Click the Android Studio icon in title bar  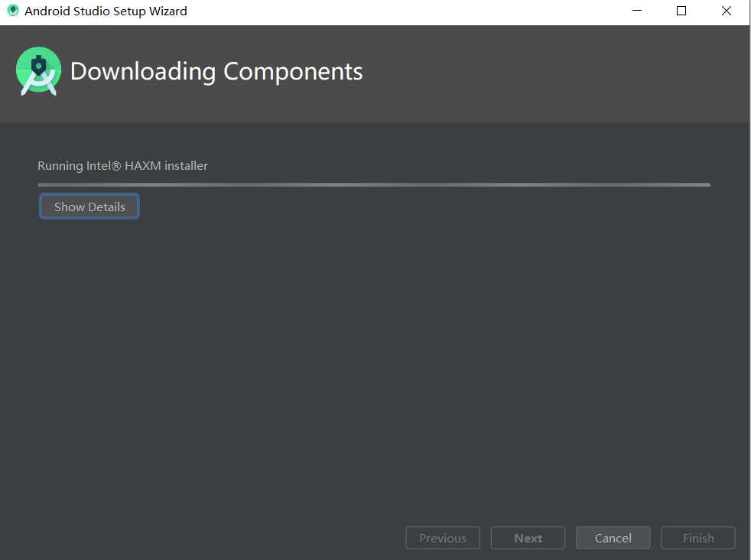(13, 11)
